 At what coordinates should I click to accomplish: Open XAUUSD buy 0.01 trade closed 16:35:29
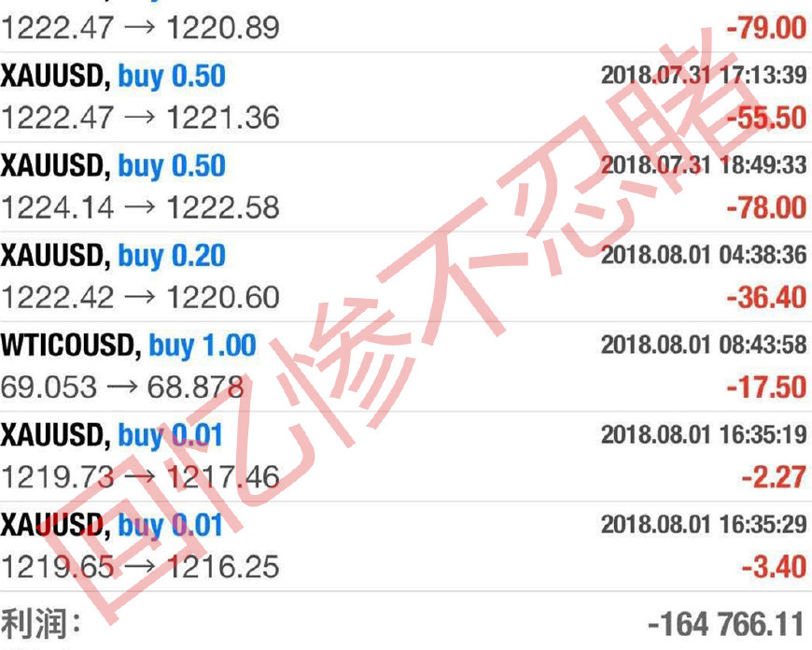[x=406, y=545]
